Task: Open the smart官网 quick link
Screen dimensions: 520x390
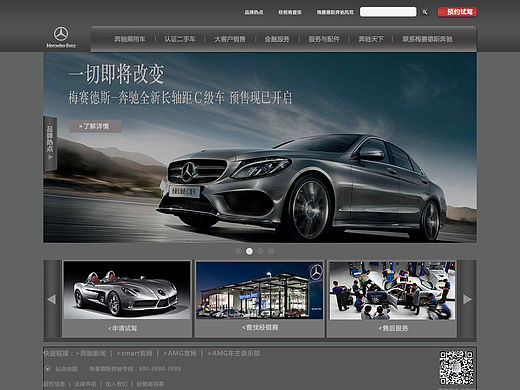Action: [134, 353]
